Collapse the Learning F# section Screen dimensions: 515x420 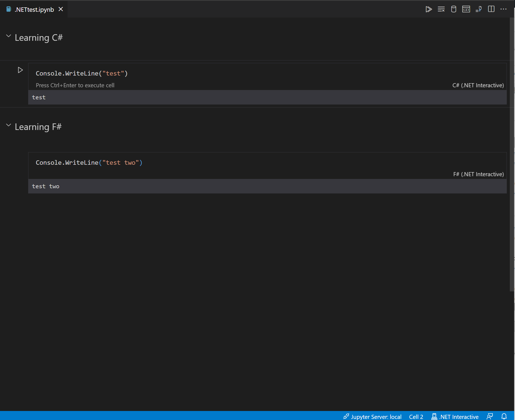8,125
